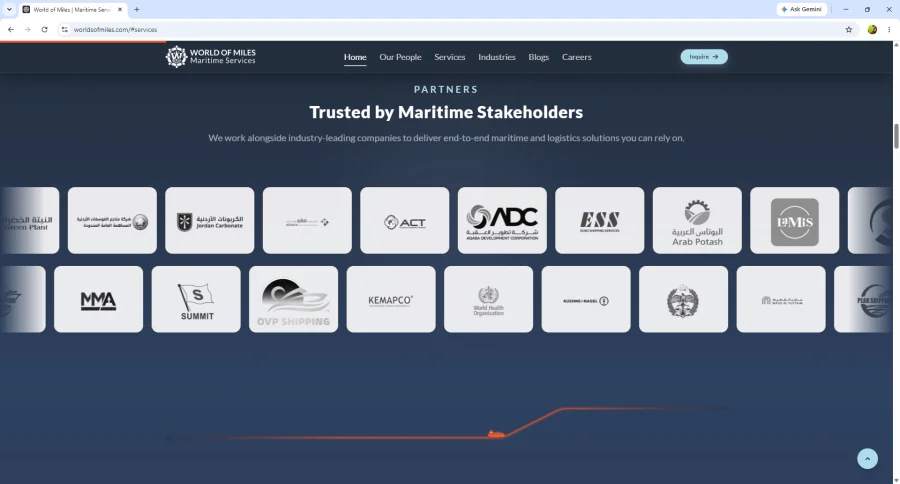
Task: Click the Summit flag logo card
Action: click(196, 299)
